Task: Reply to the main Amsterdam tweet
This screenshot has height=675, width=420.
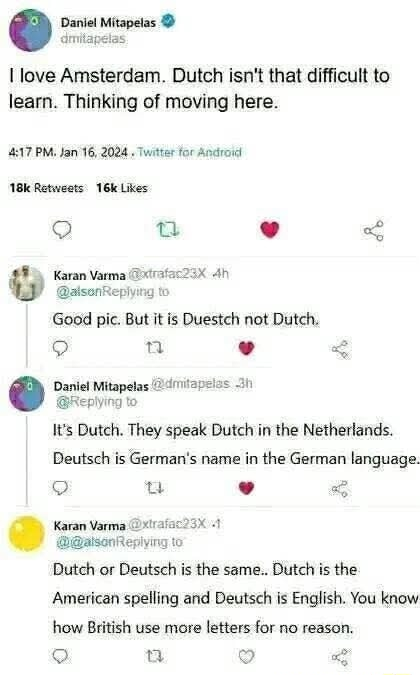Action: [x=62, y=230]
